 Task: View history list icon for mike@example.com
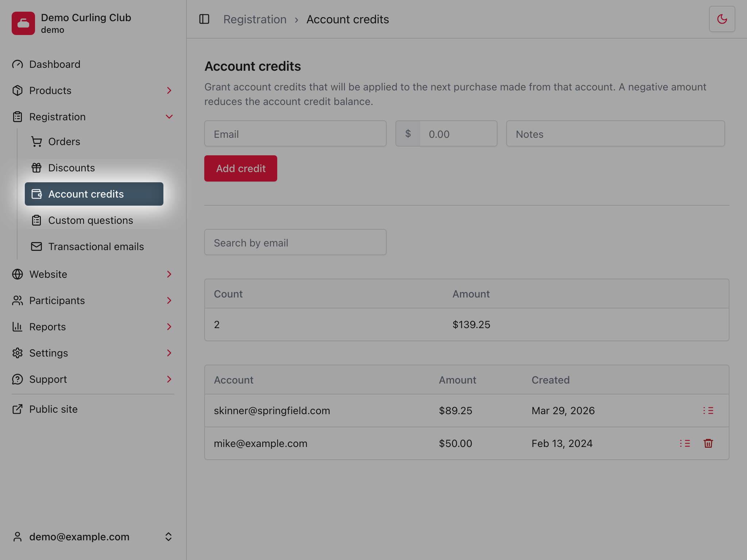(685, 443)
